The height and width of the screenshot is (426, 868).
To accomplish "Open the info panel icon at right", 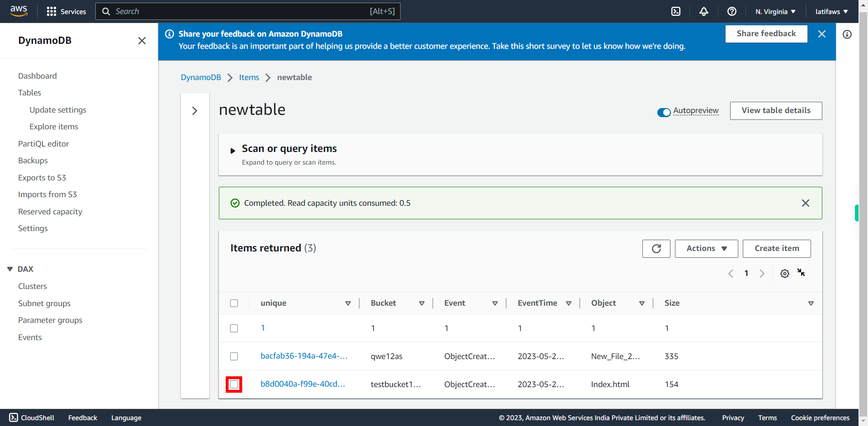I will tap(847, 34).
